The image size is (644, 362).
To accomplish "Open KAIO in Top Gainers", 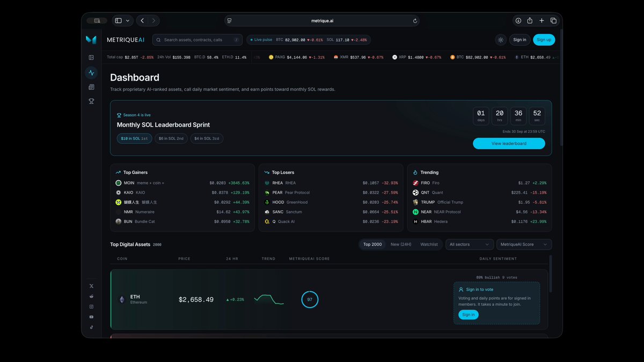I will coord(182,193).
